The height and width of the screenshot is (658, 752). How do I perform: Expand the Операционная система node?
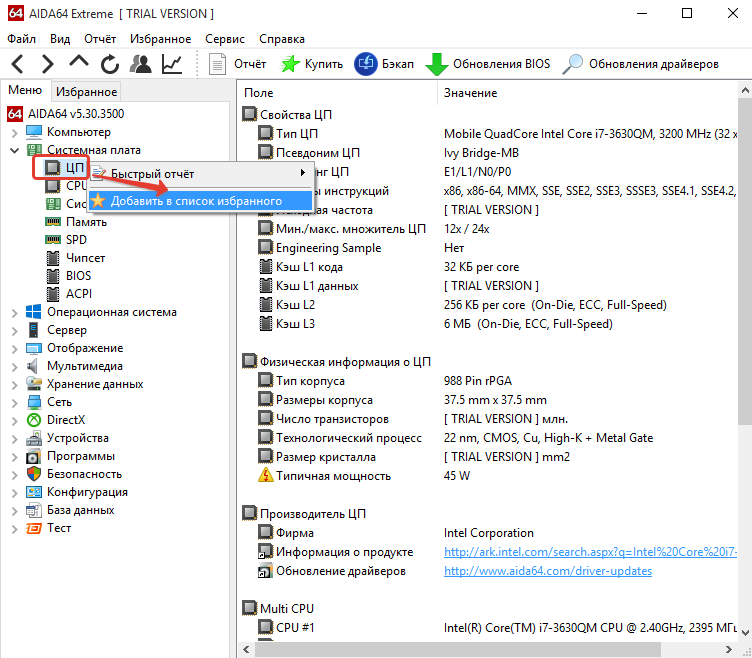pyautogui.click(x=14, y=313)
